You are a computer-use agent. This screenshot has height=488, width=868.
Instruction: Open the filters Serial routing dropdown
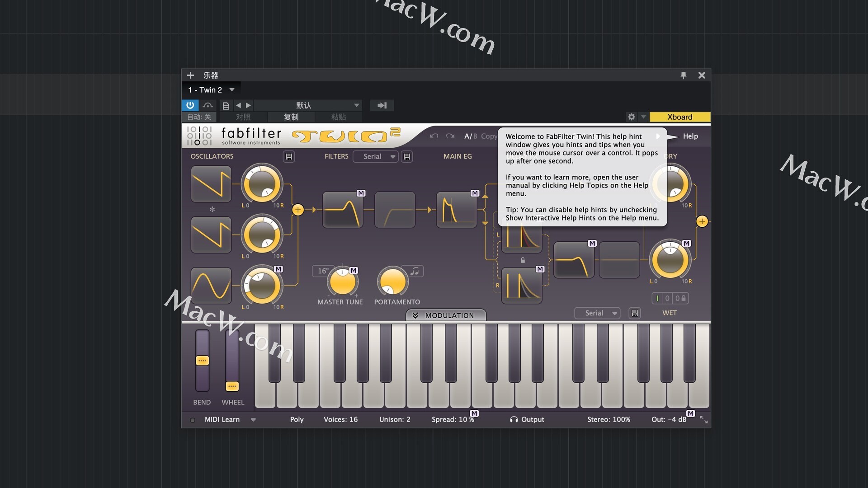pyautogui.click(x=375, y=156)
